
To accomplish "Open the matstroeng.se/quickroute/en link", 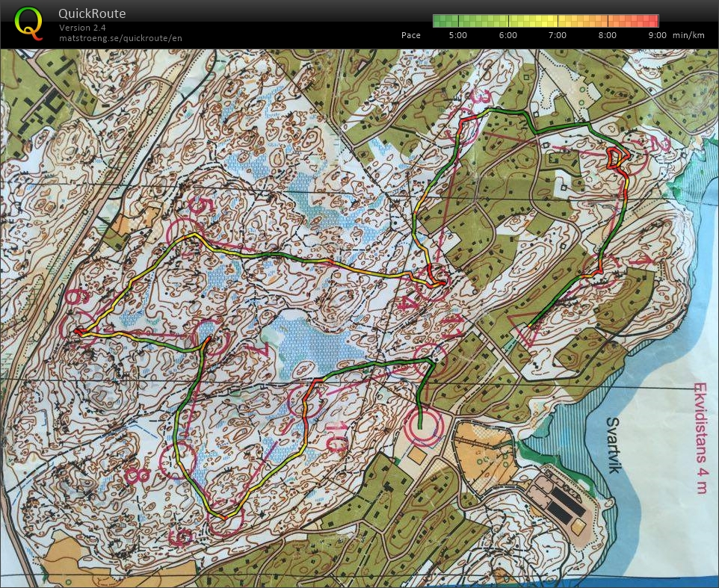I will click(x=120, y=38).
